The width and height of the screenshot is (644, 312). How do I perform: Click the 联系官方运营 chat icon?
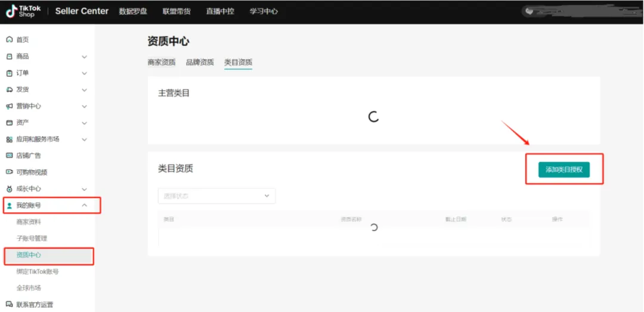click(x=9, y=304)
